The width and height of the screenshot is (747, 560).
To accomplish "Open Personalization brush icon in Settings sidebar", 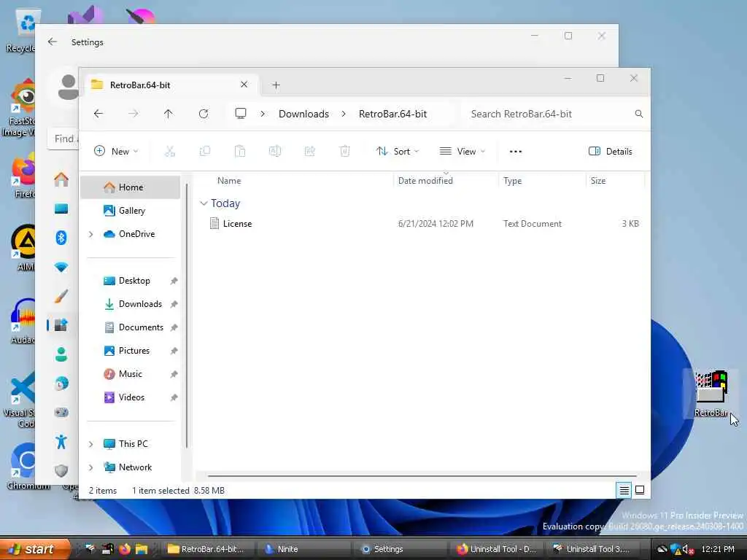I will [61, 296].
